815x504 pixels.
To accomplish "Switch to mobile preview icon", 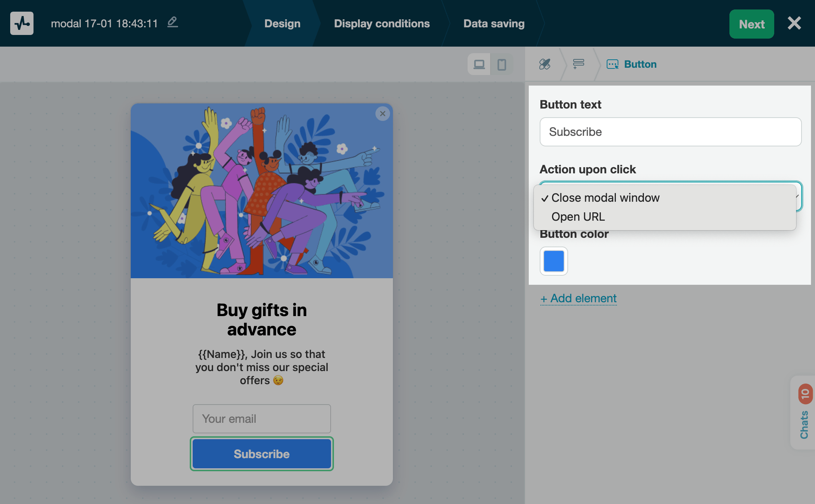I will [501, 64].
